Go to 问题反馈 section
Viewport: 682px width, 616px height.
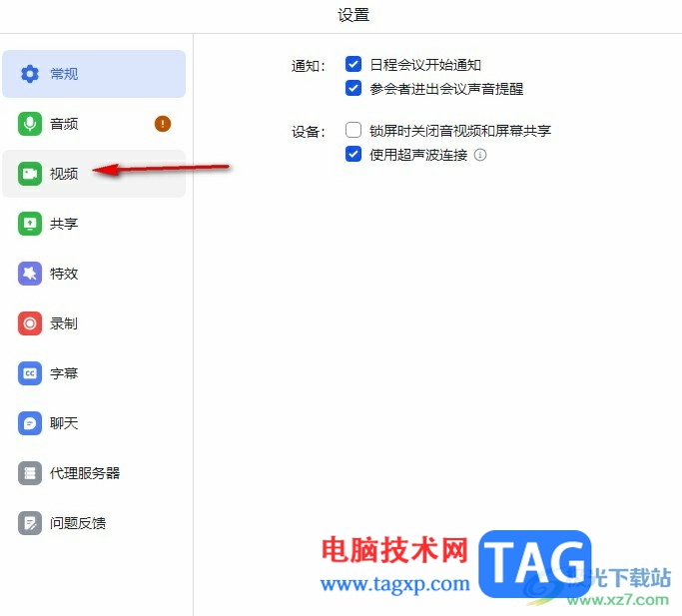[x=78, y=523]
